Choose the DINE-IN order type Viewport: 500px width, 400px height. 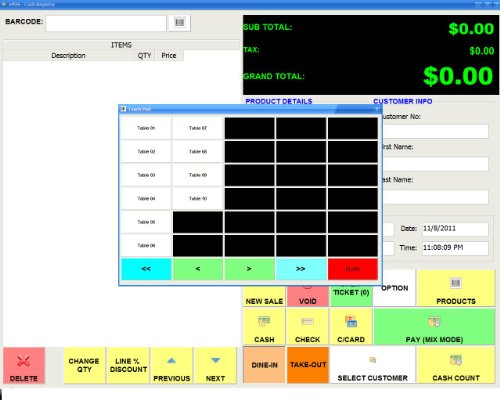(x=264, y=365)
